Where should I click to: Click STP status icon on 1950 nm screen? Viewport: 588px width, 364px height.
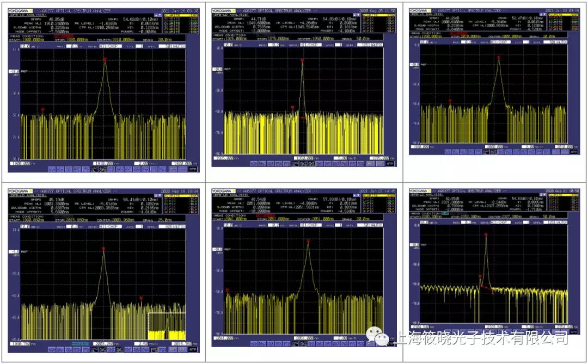(390, 164)
